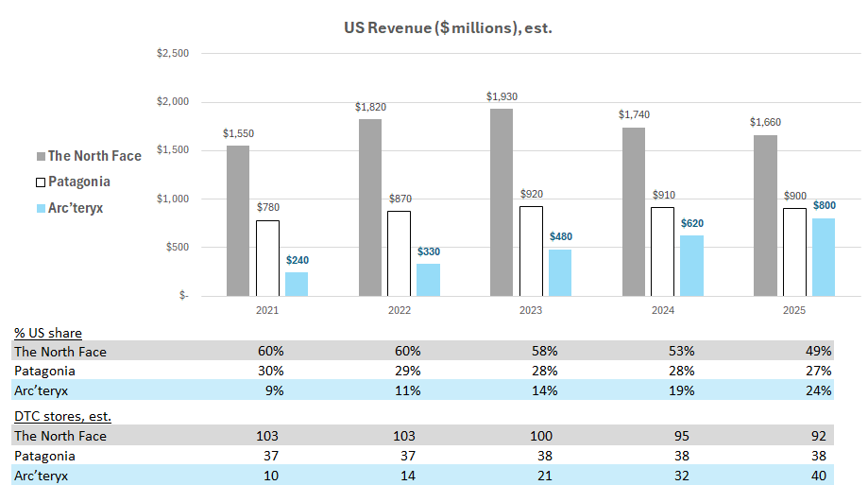Select the $910 data label

coord(664,195)
